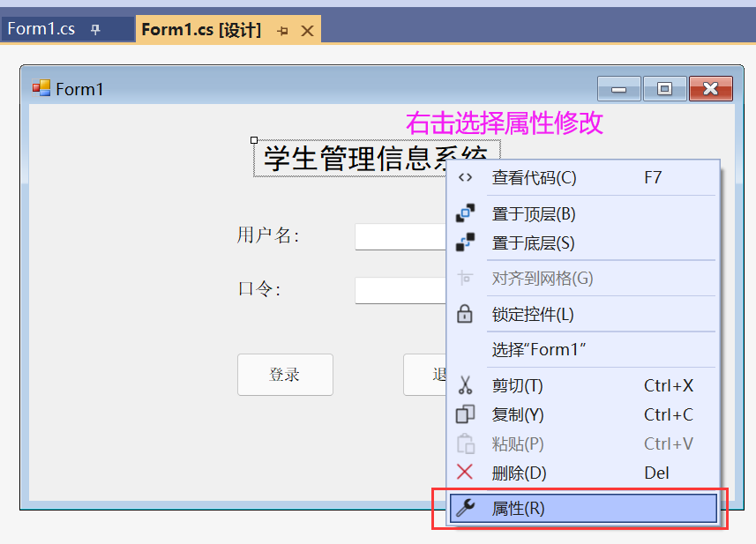Image resolution: width=756 pixels, height=544 pixels.
Task: Click the 用户名: label on the form
Action: 267,235
